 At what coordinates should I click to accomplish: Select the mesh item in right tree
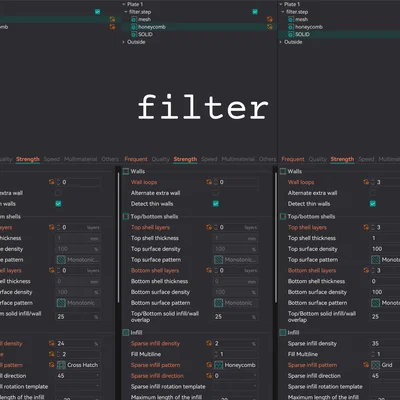[301, 19]
